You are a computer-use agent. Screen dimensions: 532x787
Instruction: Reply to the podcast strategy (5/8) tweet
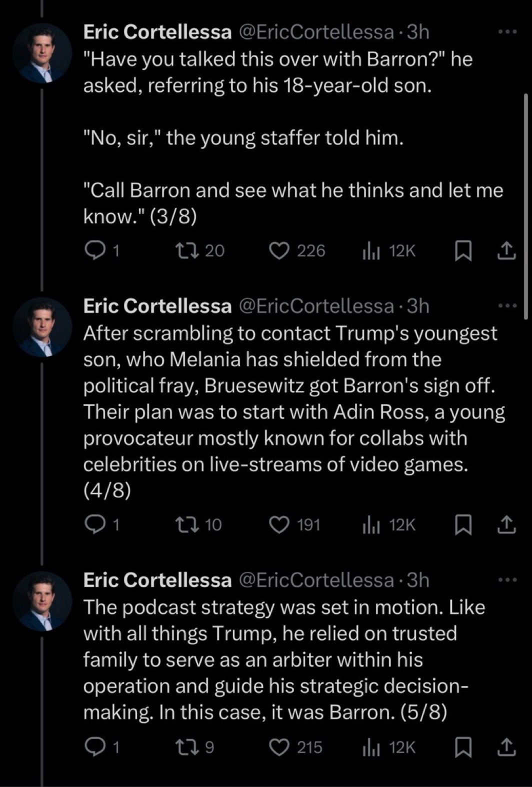point(93,747)
